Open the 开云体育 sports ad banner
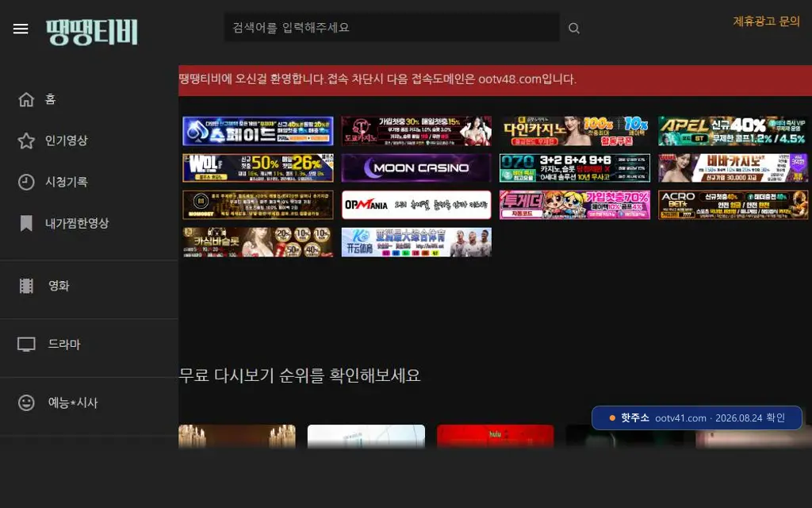Image resolution: width=812 pixels, height=508 pixels. click(416, 242)
